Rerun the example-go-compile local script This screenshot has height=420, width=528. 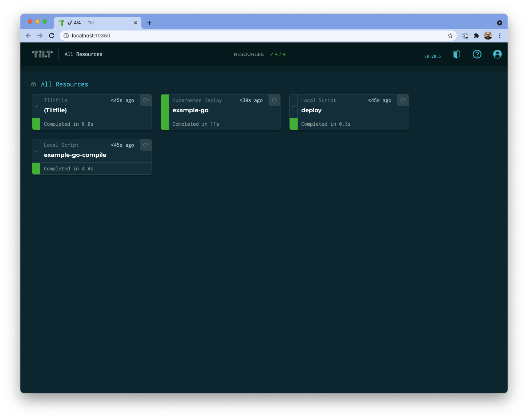145,145
